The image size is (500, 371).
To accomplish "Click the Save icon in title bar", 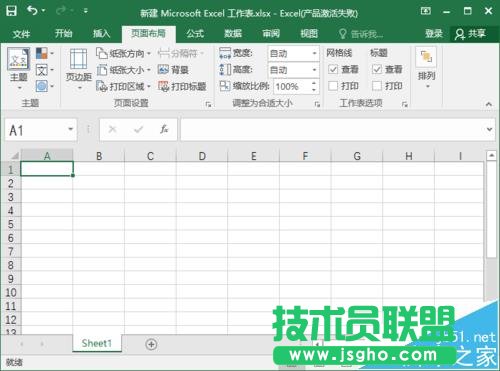I will coord(11,11).
